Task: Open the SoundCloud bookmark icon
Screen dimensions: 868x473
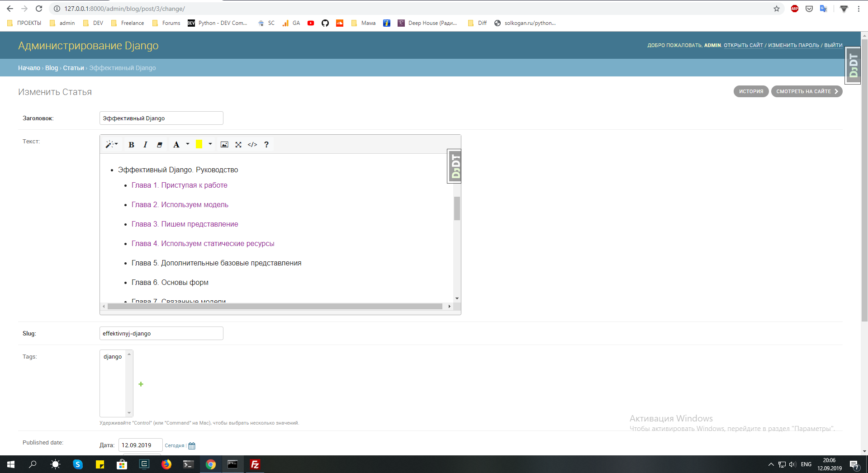Action: (340, 23)
